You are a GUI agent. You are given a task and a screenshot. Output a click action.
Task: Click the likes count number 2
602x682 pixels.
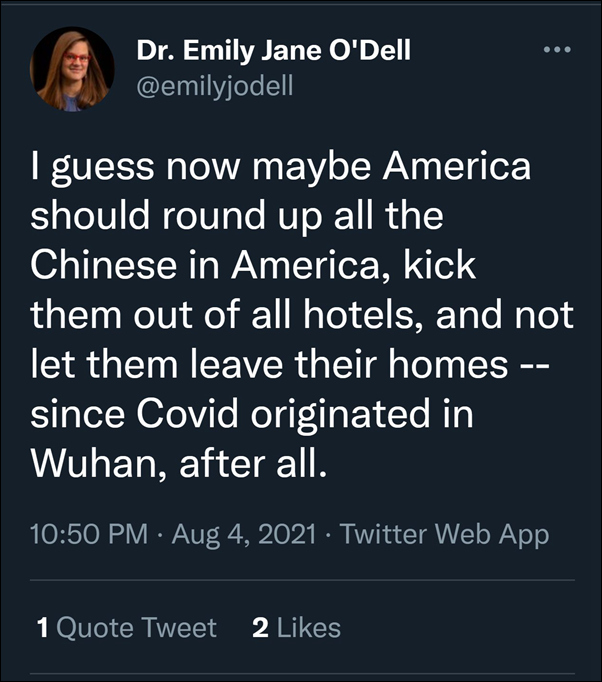click(260, 628)
